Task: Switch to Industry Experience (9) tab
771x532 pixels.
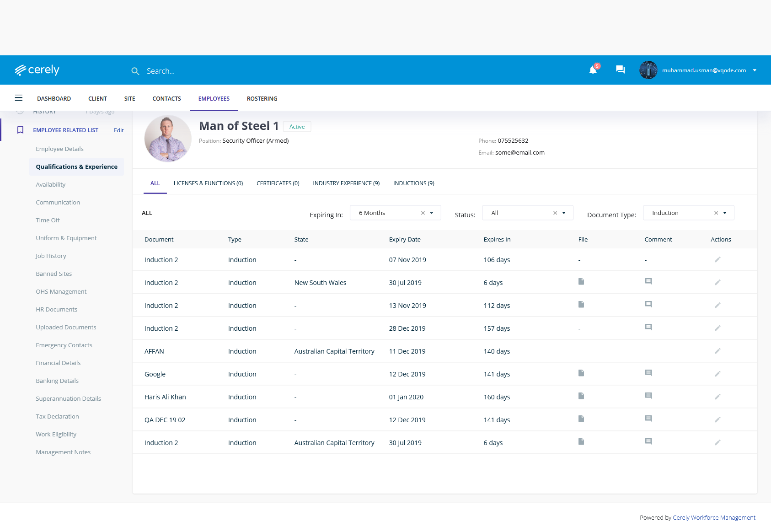Action: coord(346,183)
